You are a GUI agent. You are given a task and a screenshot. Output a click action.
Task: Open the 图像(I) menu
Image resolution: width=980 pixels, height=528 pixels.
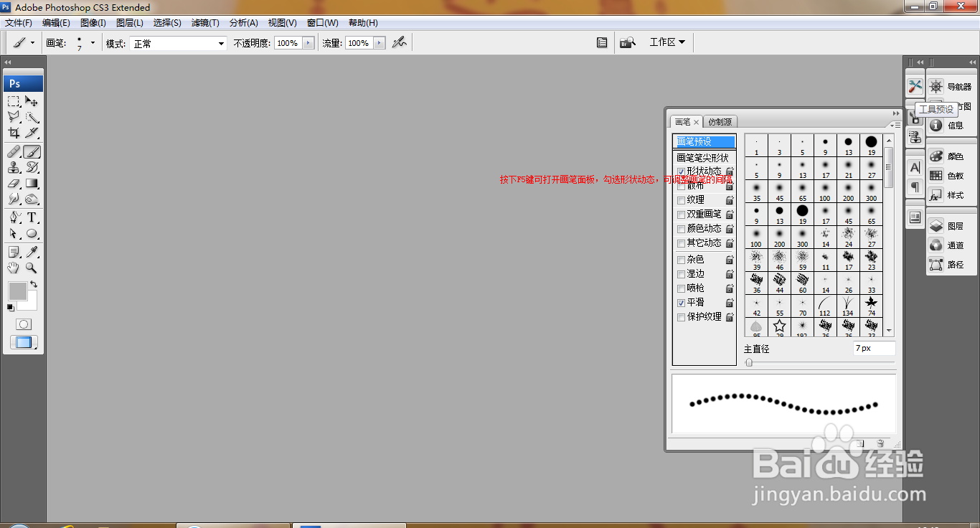point(93,23)
